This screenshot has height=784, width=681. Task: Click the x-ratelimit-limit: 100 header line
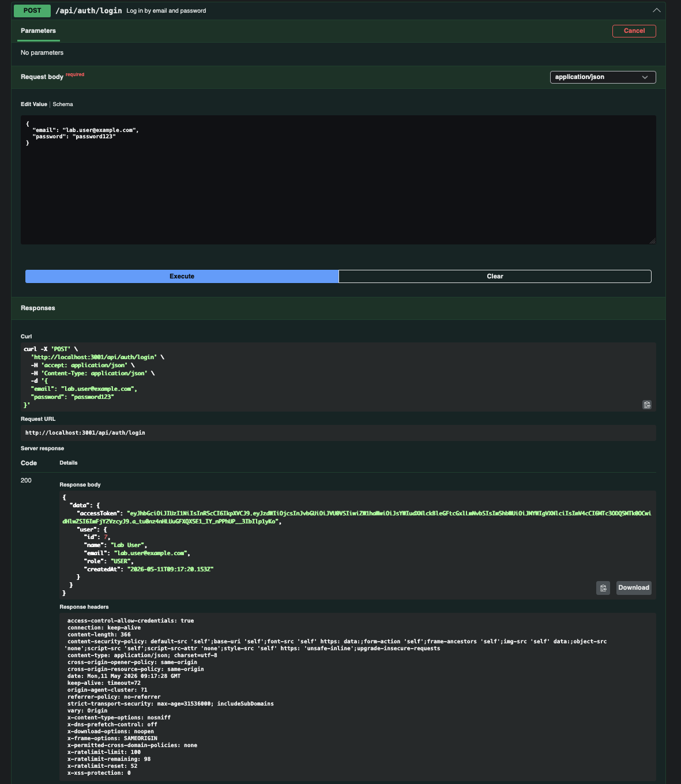(104, 752)
